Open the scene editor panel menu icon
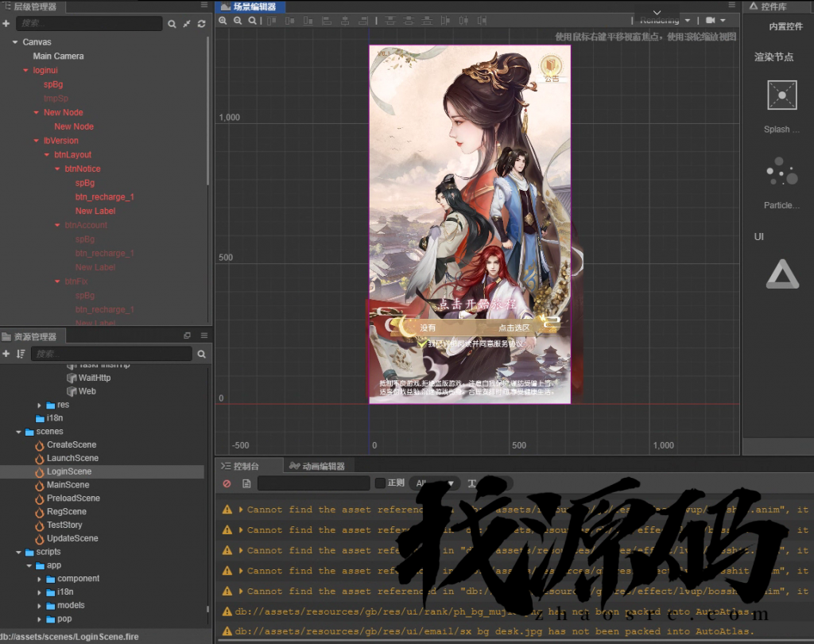This screenshot has height=644, width=814. [x=732, y=6]
